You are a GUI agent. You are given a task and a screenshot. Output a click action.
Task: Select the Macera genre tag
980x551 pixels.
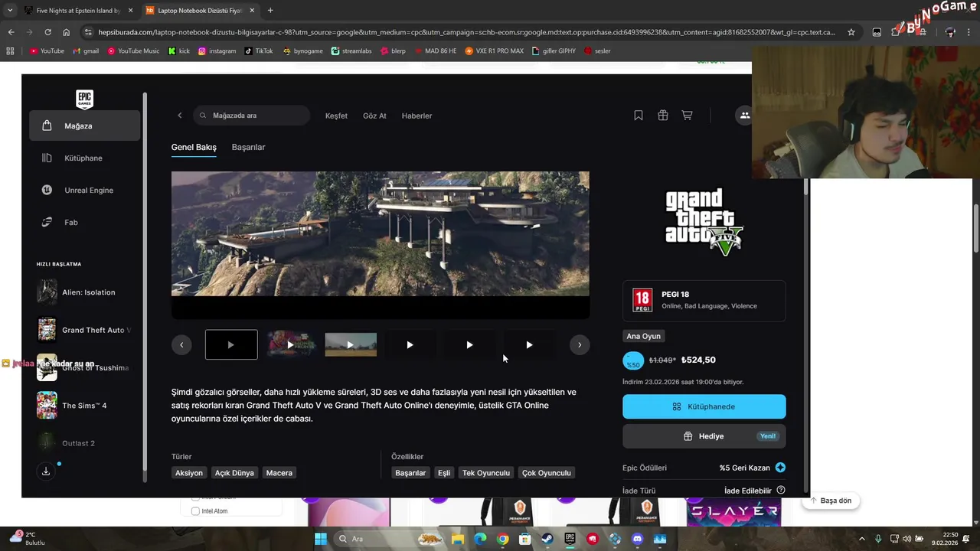point(279,473)
